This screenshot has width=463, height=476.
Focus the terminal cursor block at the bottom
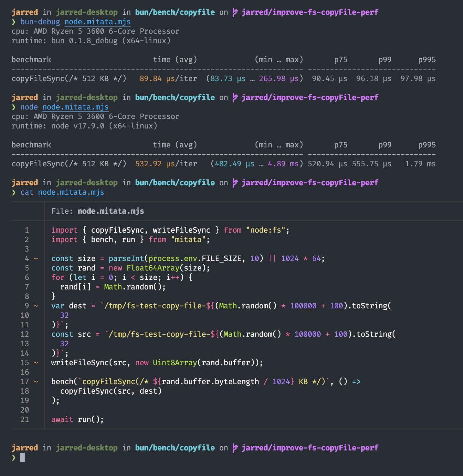click(22, 457)
